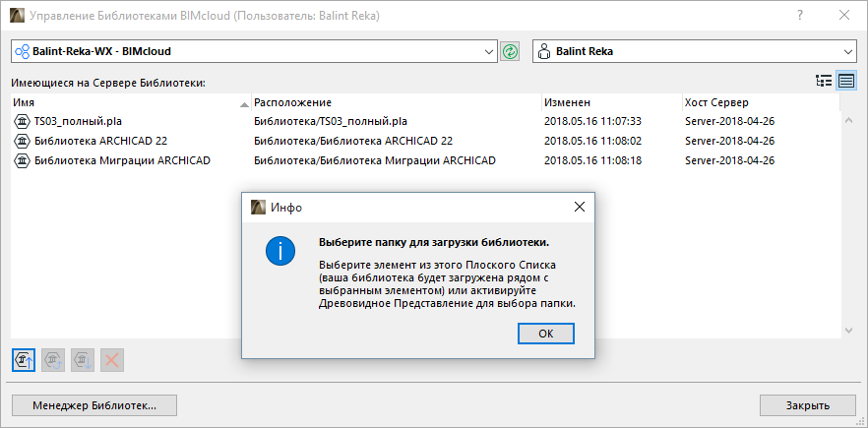Click the list scrollbar up arrow
Image resolution: width=868 pixels, height=428 pixels.
[847, 120]
